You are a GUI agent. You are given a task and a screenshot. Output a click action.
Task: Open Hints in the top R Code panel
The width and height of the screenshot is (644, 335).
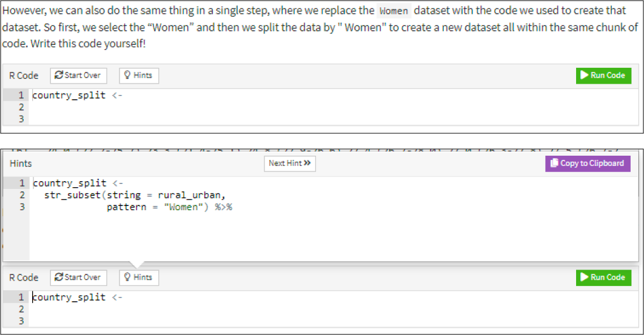[x=138, y=75]
